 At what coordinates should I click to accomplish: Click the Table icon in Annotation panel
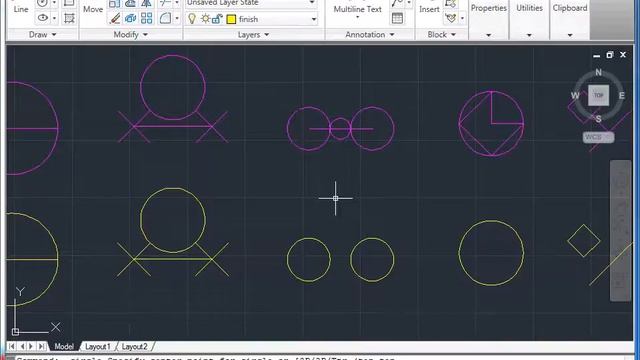click(397, 18)
